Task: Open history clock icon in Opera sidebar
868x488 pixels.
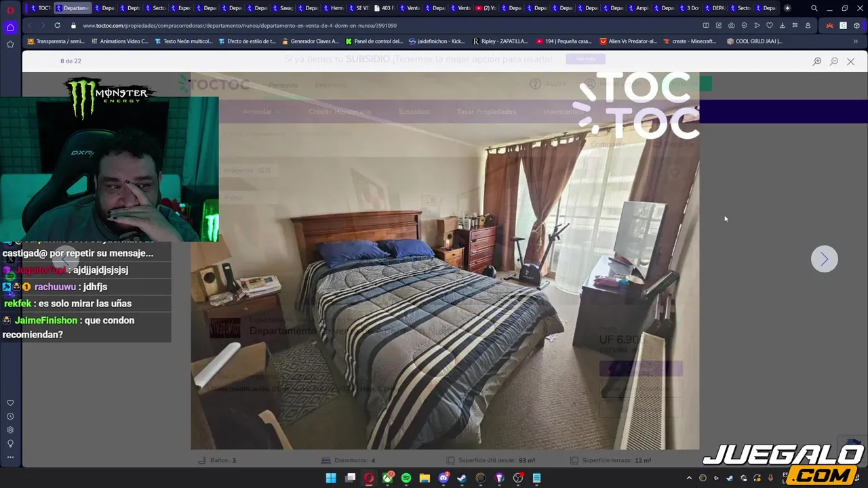Action: [10, 416]
